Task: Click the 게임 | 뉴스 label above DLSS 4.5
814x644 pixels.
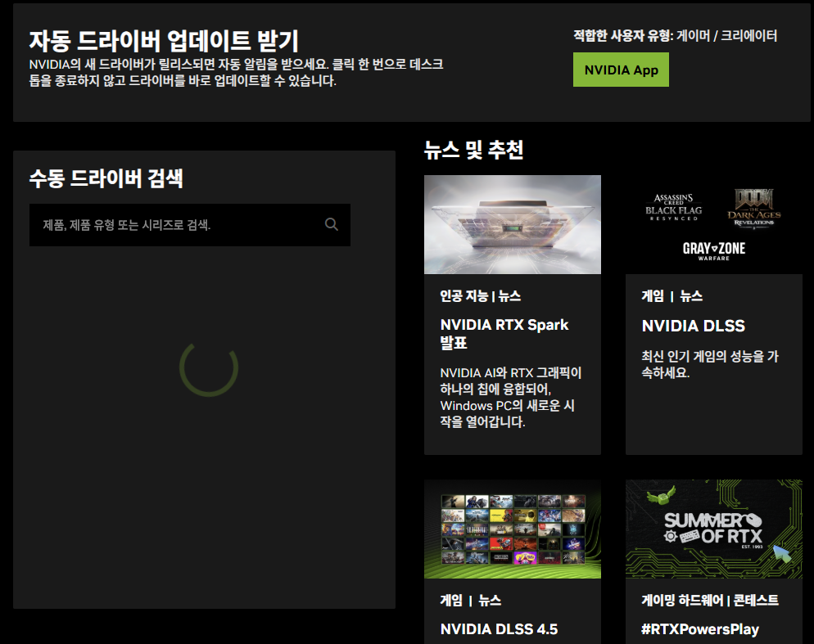Action: point(470,600)
